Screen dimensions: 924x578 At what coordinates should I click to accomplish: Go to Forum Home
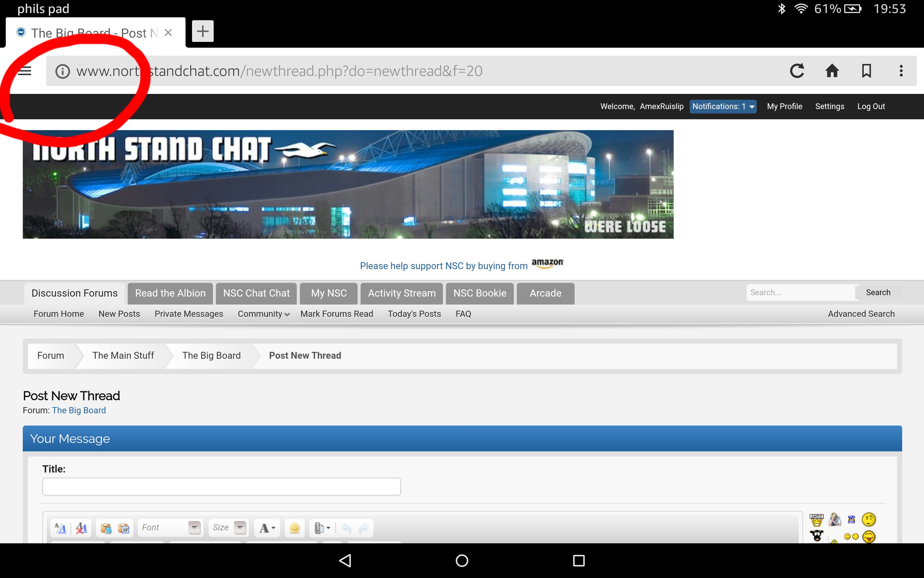point(59,314)
